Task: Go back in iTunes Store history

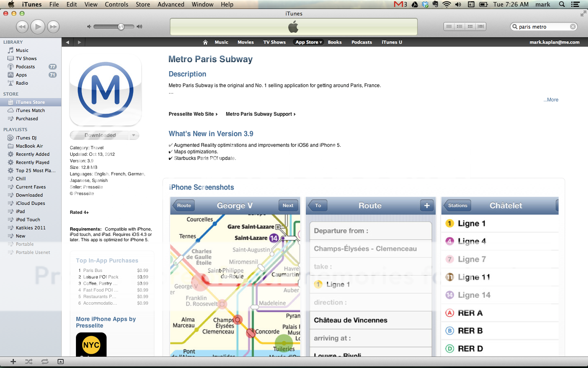Action: click(67, 42)
